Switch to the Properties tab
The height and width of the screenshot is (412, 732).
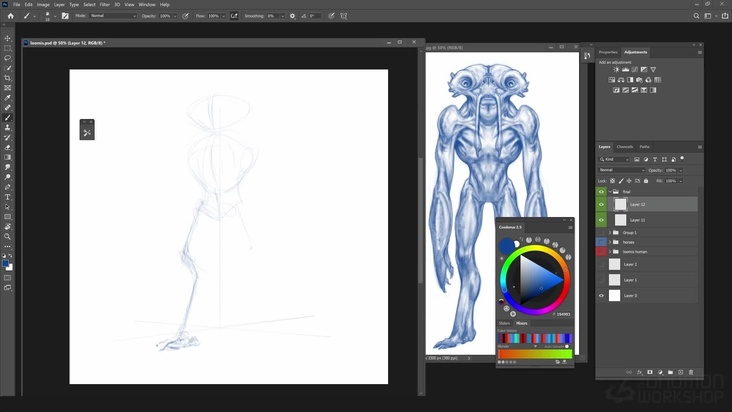click(x=608, y=52)
